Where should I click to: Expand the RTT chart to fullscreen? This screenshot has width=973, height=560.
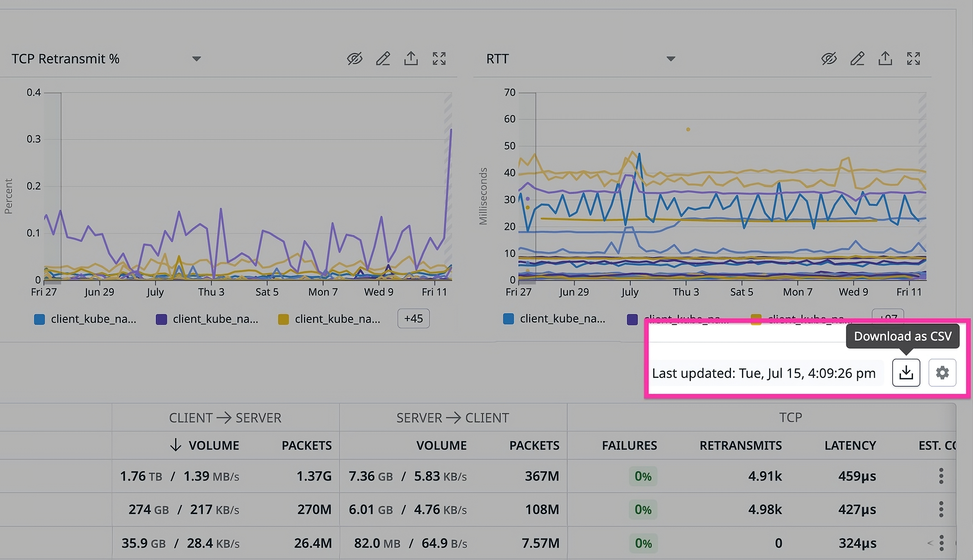[914, 58]
